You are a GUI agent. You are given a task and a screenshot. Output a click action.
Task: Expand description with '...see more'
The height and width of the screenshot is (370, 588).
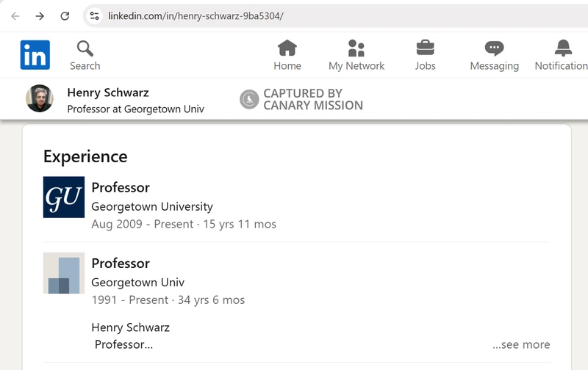pos(521,344)
